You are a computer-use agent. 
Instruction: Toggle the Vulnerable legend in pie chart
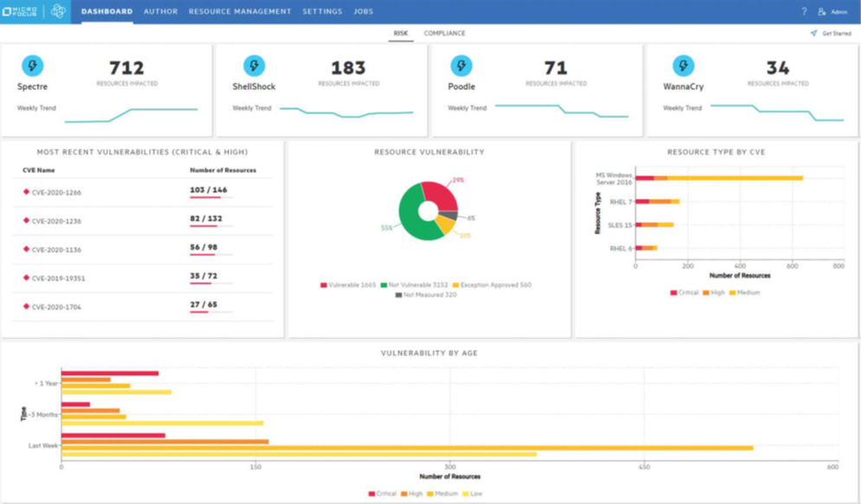(x=349, y=284)
